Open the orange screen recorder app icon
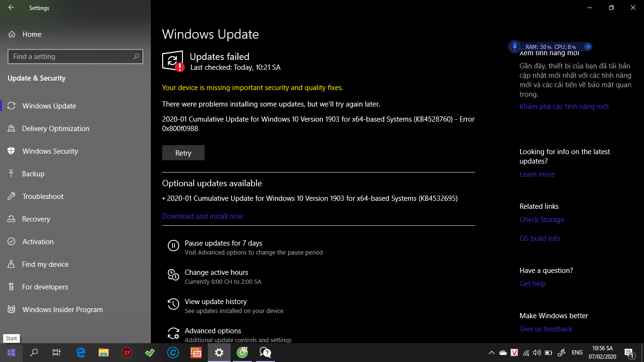Viewport: 644px width, 362px height. (196, 353)
